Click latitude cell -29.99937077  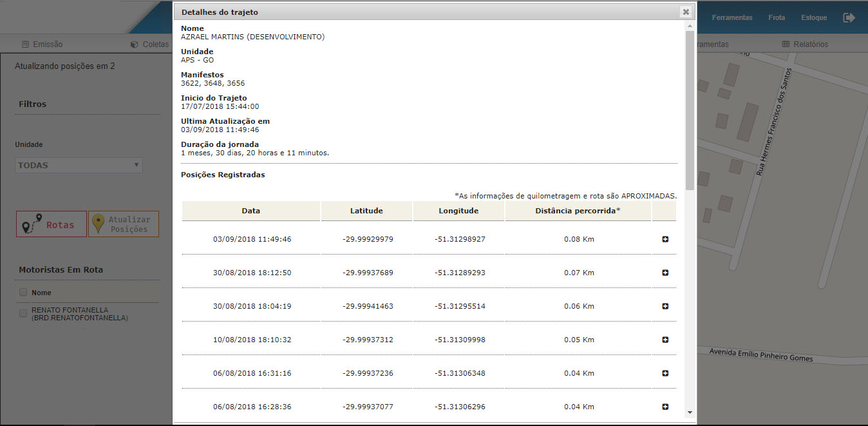[368, 407]
